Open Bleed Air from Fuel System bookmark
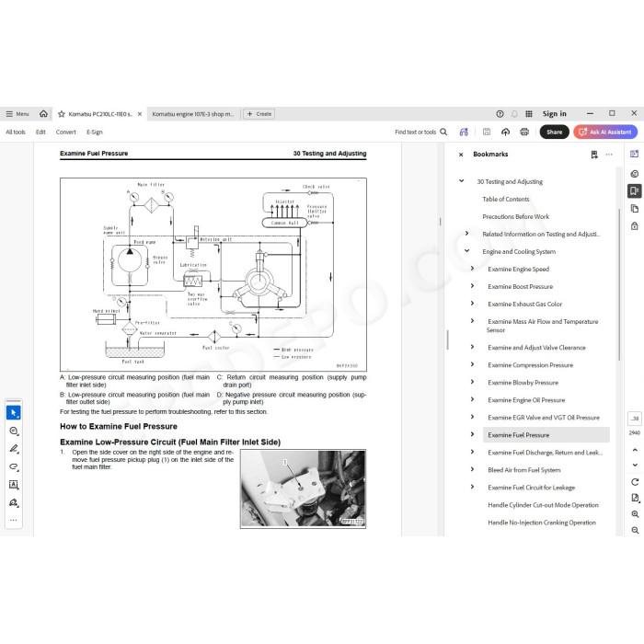 click(x=524, y=470)
